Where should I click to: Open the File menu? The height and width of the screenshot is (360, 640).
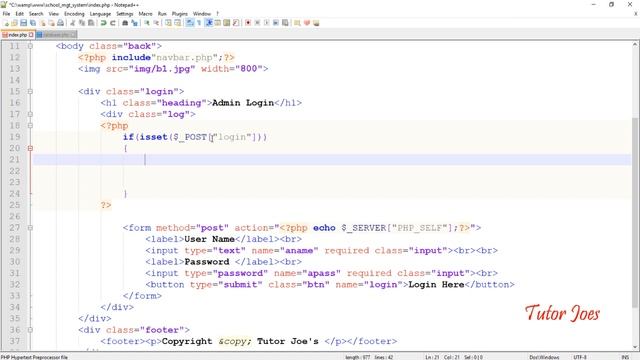click(x=7, y=14)
